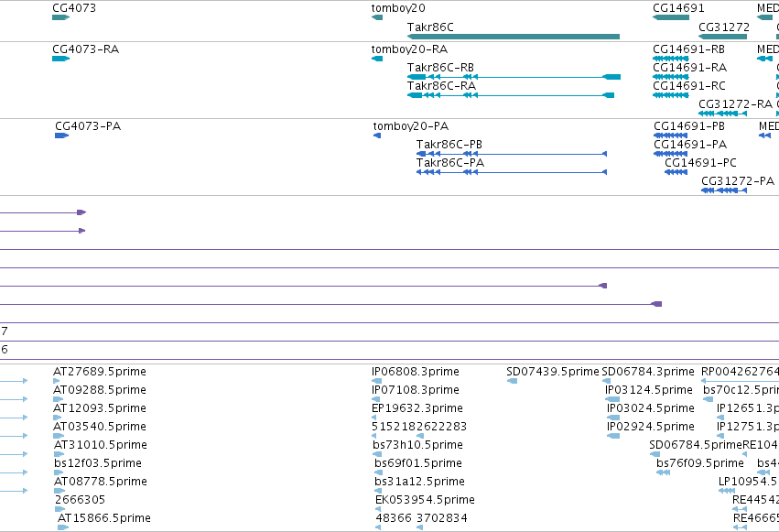Select the bs73h10.5prime label
This screenshot has height=532, width=779.
(417, 445)
